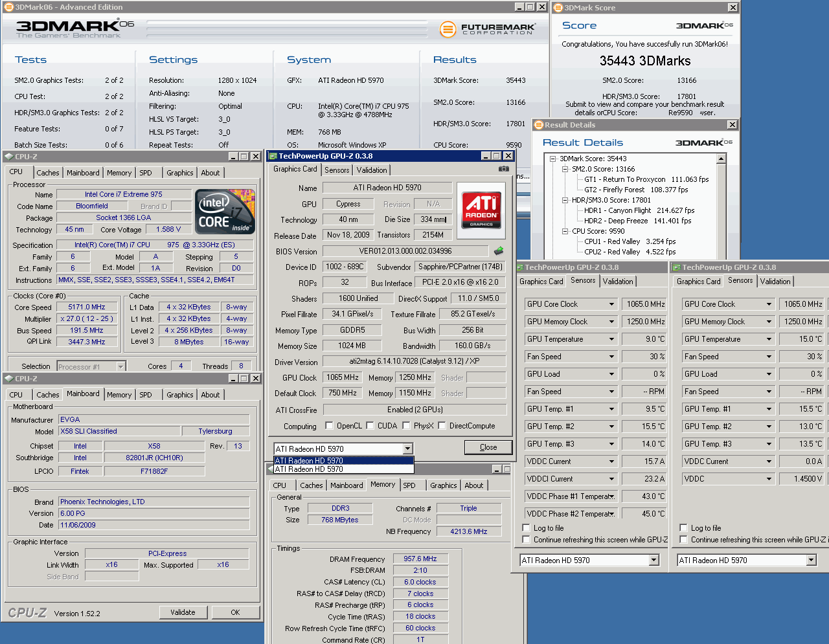Image resolution: width=829 pixels, height=644 pixels.
Task: Open the SPD tab in CPU-Z Memory window
Action: tap(409, 485)
